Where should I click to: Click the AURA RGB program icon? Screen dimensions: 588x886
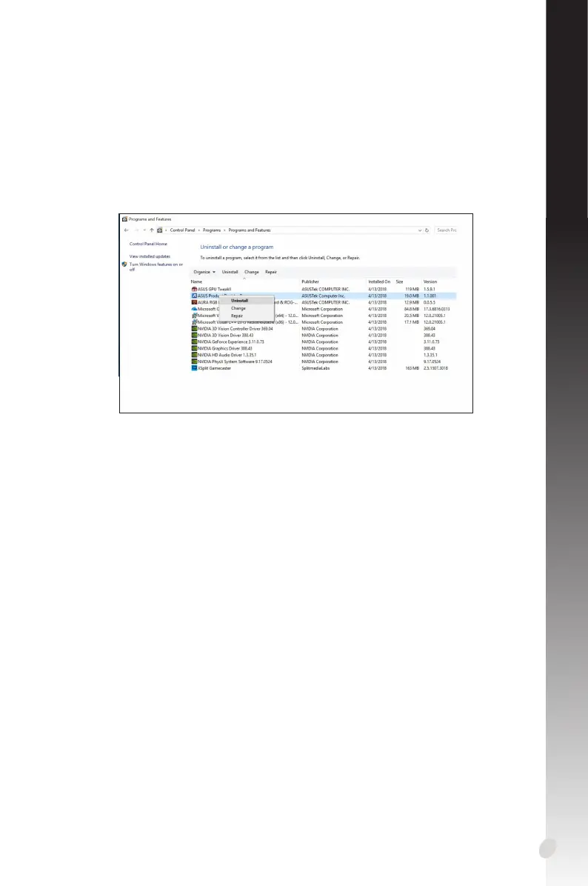coord(194,302)
